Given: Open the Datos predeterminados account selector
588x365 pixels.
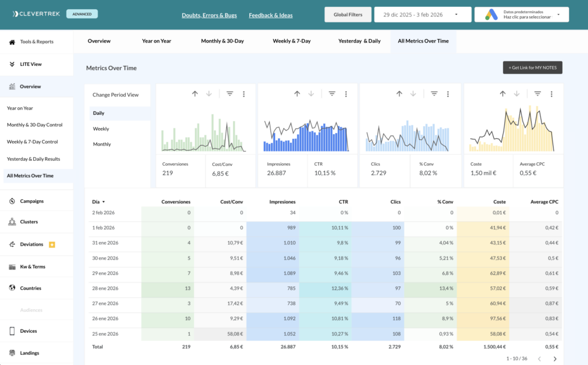Looking at the screenshot, I should pos(521,14).
